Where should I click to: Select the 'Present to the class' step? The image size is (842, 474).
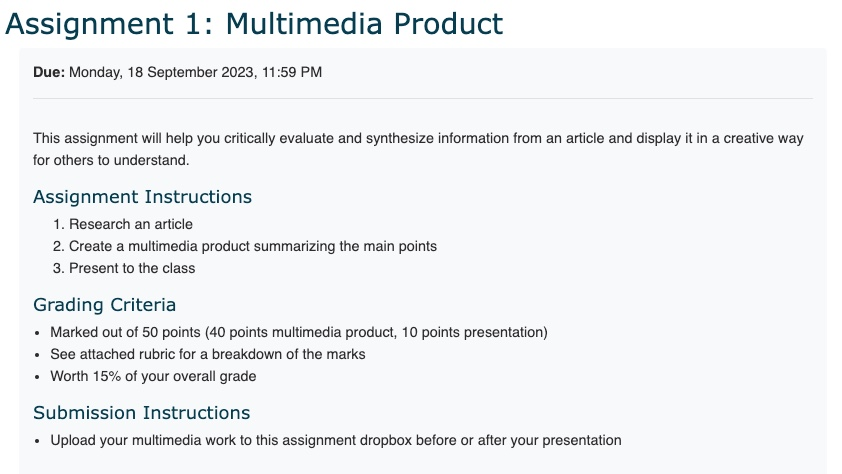(132, 268)
